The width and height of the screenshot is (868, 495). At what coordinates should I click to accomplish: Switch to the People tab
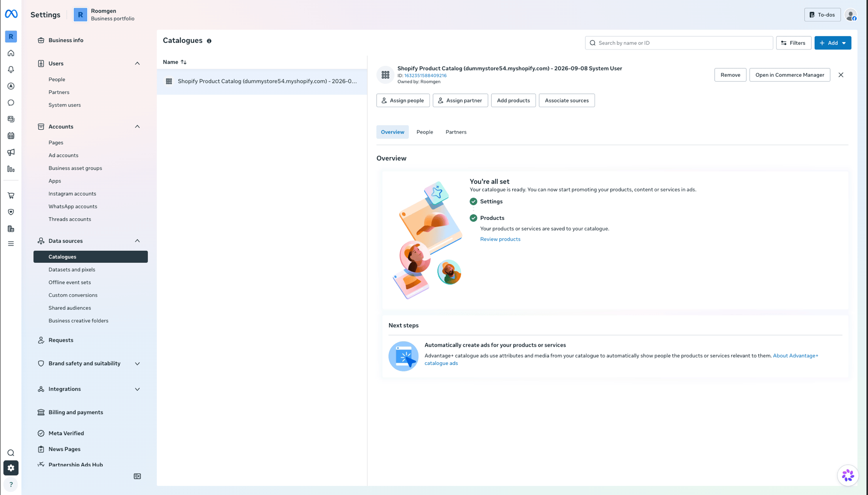click(x=424, y=132)
